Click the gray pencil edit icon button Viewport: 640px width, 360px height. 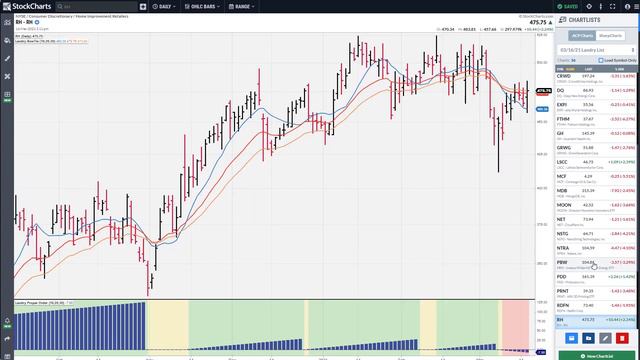pos(605,338)
